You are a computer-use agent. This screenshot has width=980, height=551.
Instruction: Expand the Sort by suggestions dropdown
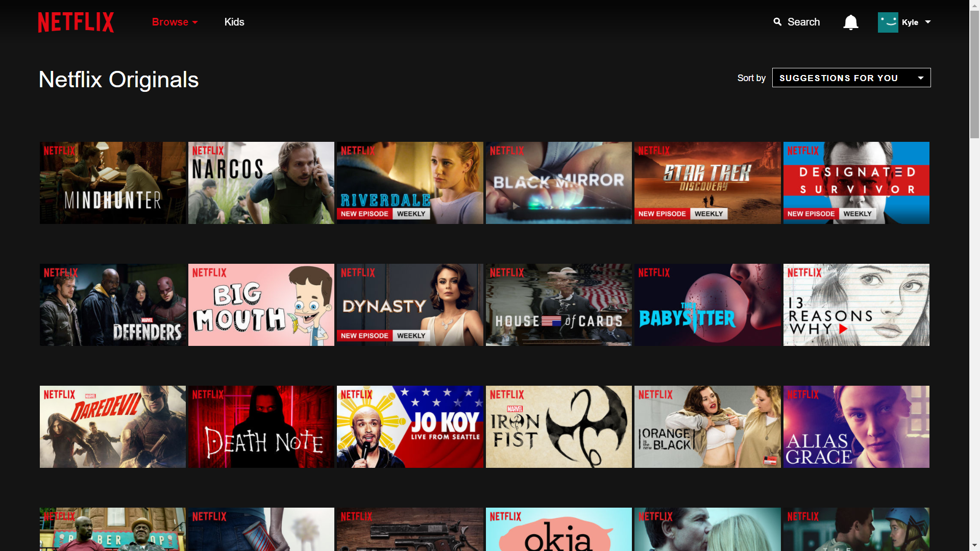click(851, 78)
